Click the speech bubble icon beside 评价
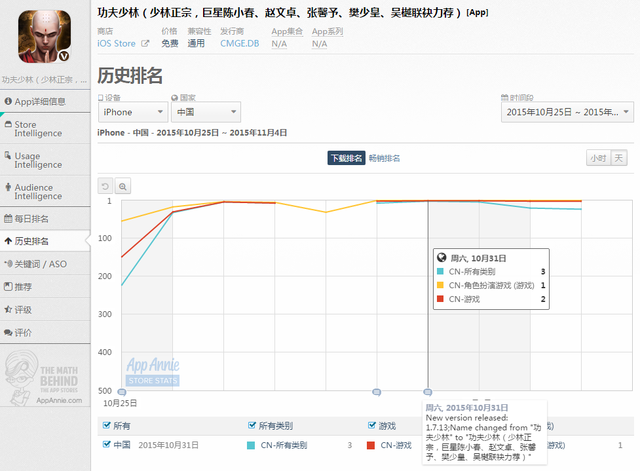Viewport: 640px width, 471px height. coord(8,332)
